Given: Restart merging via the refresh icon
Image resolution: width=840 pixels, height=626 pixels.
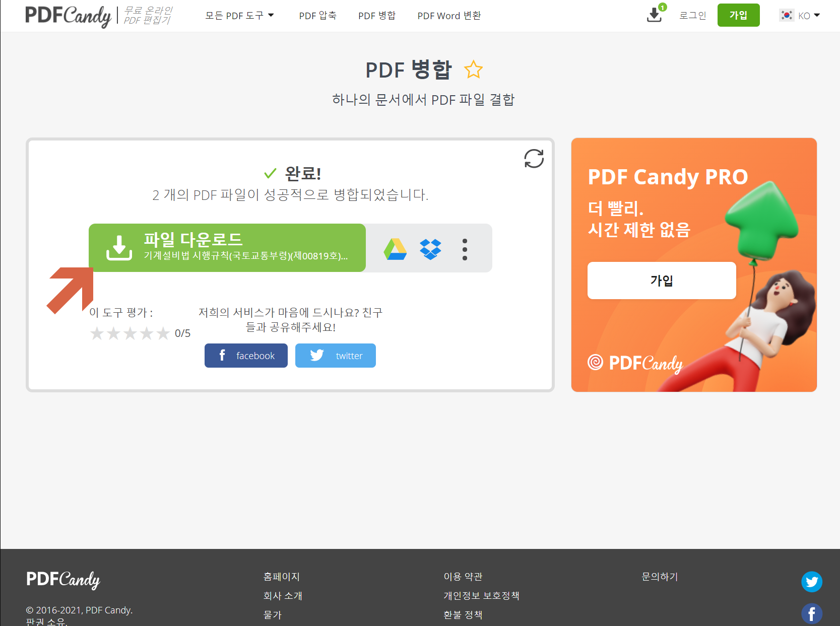Looking at the screenshot, I should click(534, 159).
